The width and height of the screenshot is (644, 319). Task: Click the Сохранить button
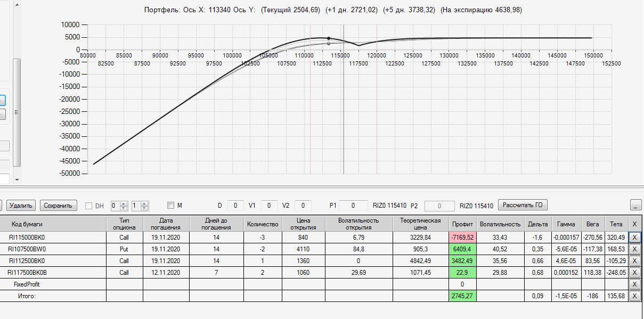point(59,206)
